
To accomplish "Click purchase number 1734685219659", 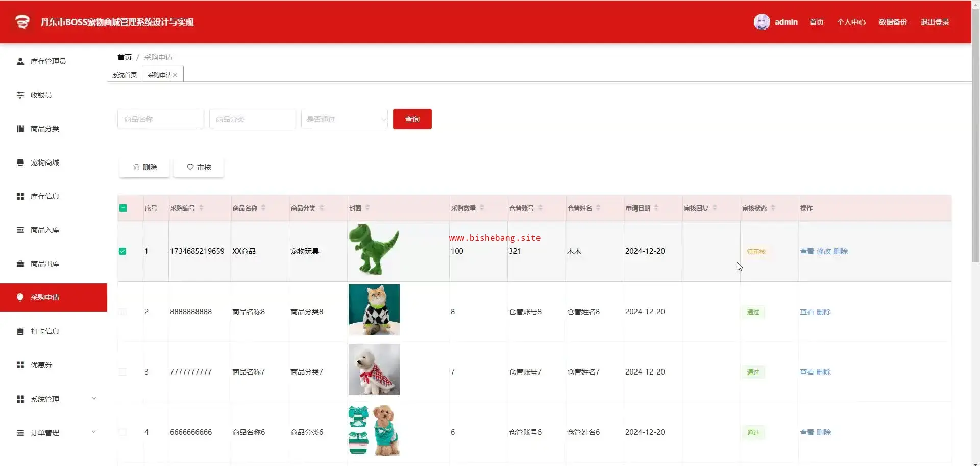I will (197, 251).
